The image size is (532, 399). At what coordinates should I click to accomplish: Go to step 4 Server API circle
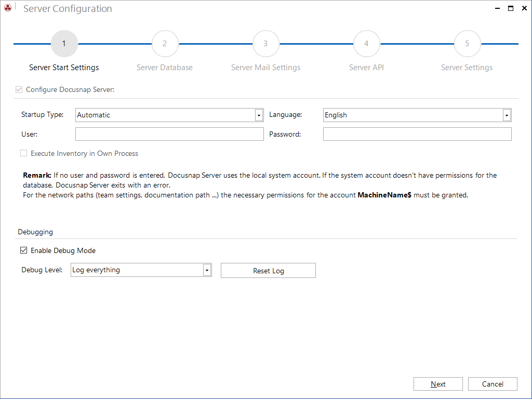pyautogui.click(x=366, y=44)
